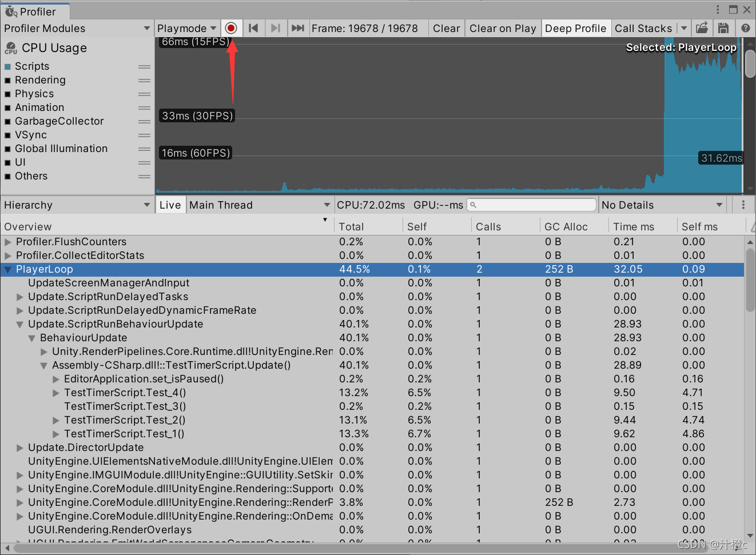Toggle VSync category visibility
Viewport: 756px width, 555px height.
tap(8, 135)
